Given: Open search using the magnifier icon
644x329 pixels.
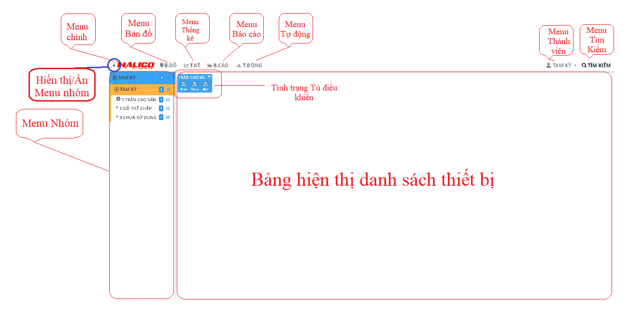Looking at the screenshot, I should pos(584,65).
